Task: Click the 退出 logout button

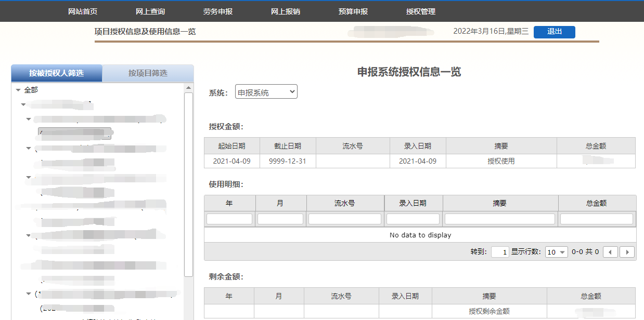Action: [555, 32]
